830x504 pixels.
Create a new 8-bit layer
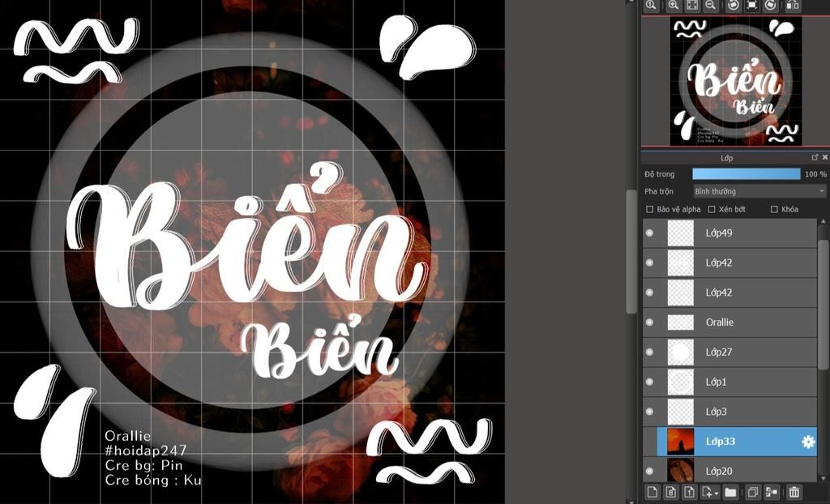coord(670,492)
